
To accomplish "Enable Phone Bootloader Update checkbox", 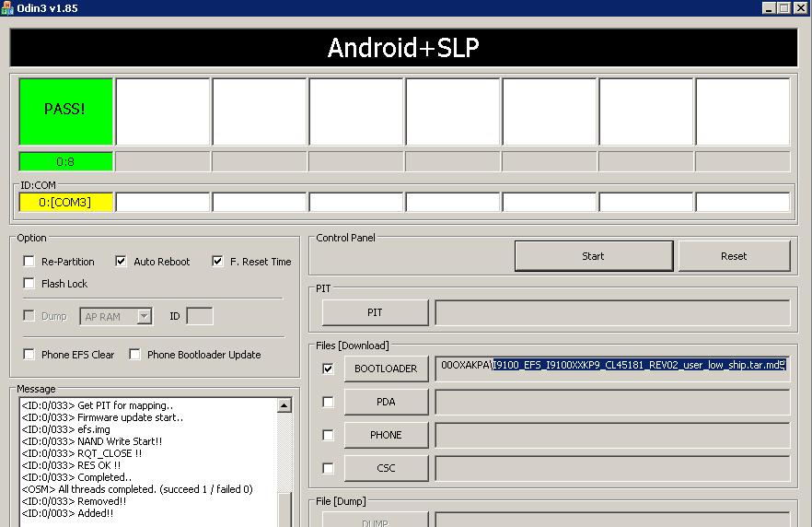I will 134,355.
